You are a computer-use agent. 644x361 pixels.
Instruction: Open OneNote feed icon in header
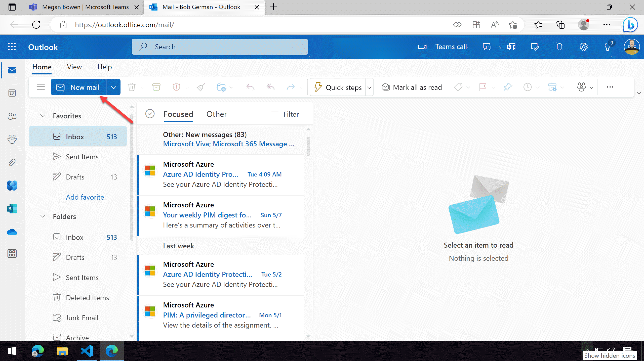coord(511,47)
